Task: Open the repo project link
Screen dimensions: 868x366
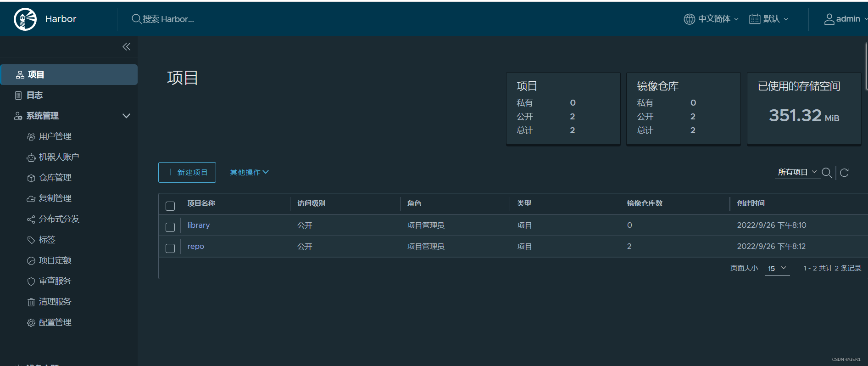Action: pos(195,247)
